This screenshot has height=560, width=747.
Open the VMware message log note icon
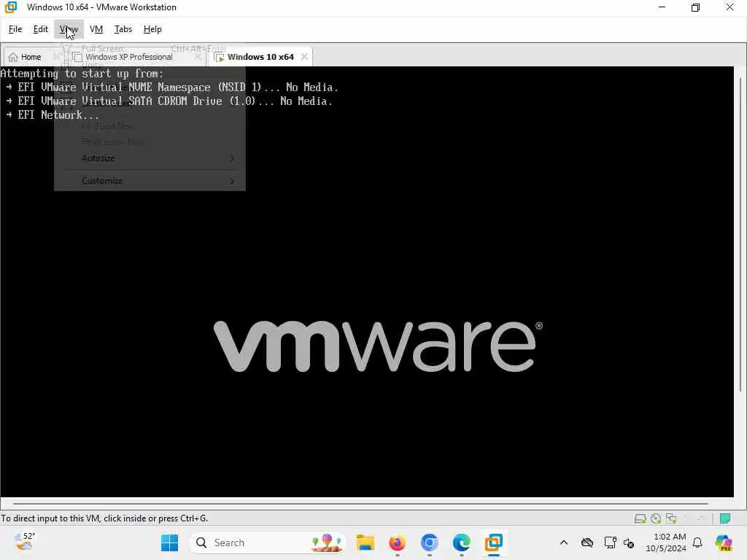click(x=725, y=518)
